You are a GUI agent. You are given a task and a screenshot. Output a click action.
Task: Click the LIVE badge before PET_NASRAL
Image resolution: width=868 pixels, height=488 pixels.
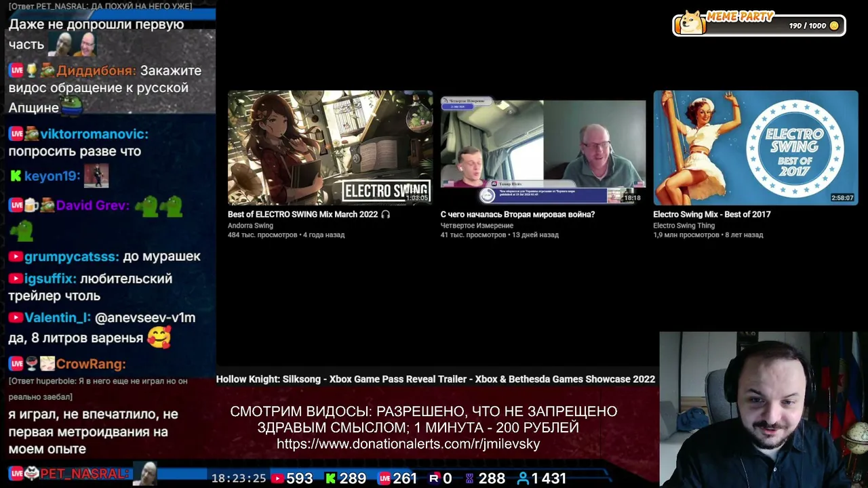coord(16,474)
